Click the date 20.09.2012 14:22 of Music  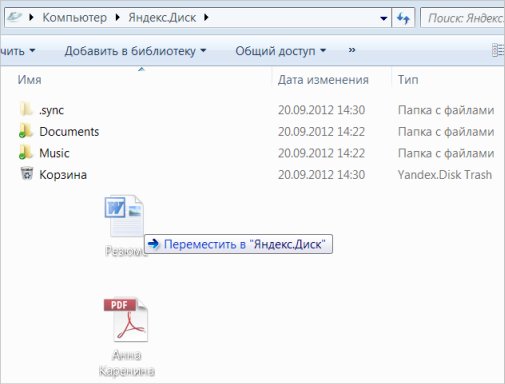321,153
